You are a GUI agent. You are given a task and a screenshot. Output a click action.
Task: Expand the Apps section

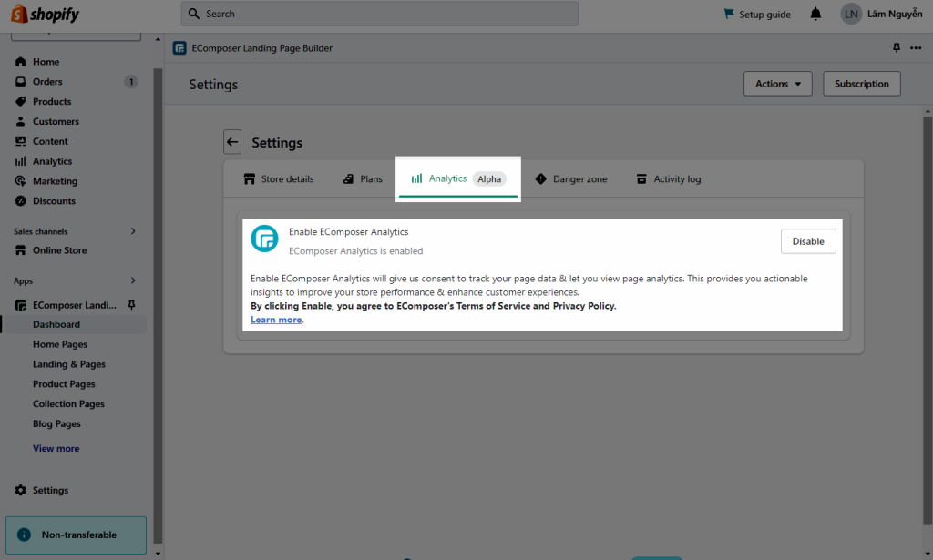[x=133, y=280]
